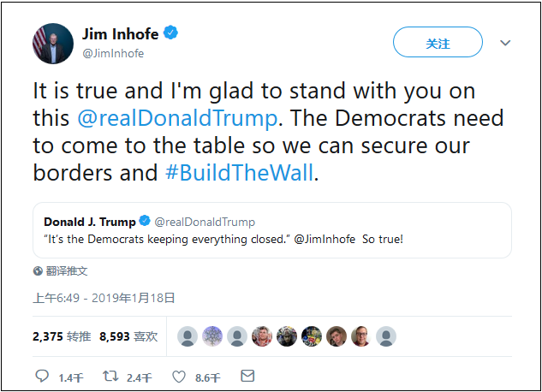View the 2,375 转推 retweets list
542x392 pixels.
(x=60, y=337)
